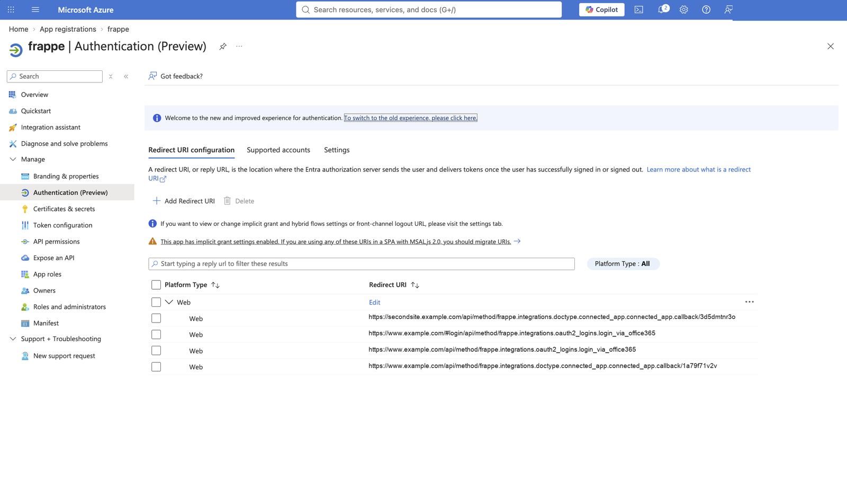Go to App registrations breadcrumb
Screen dimensions: 847x504
pos(68,29)
